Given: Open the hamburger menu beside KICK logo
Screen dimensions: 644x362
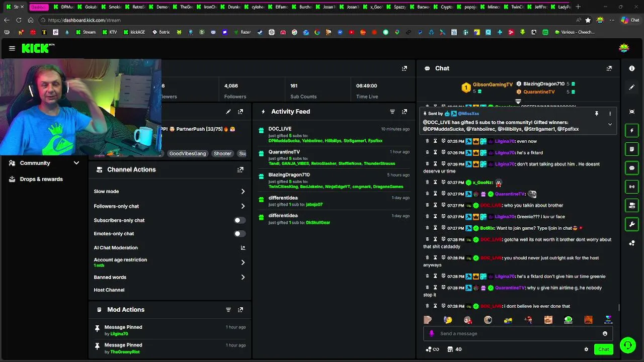Looking at the screenshot, I should (12, 48).
